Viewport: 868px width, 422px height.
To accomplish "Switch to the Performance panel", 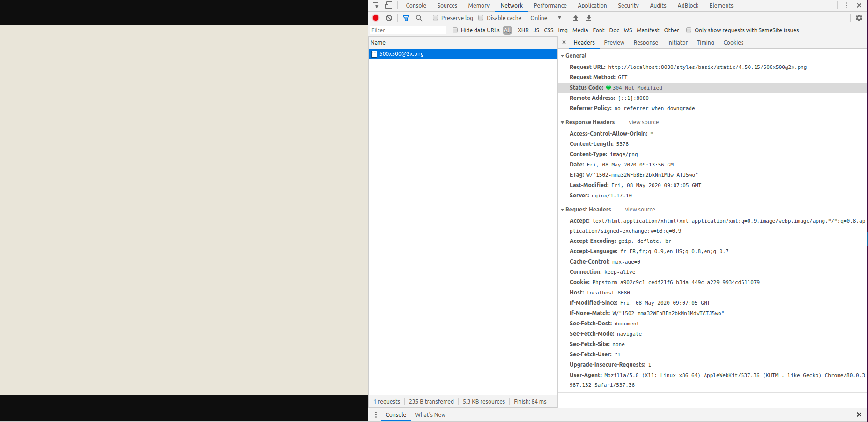I will click(x=550, y=5).
